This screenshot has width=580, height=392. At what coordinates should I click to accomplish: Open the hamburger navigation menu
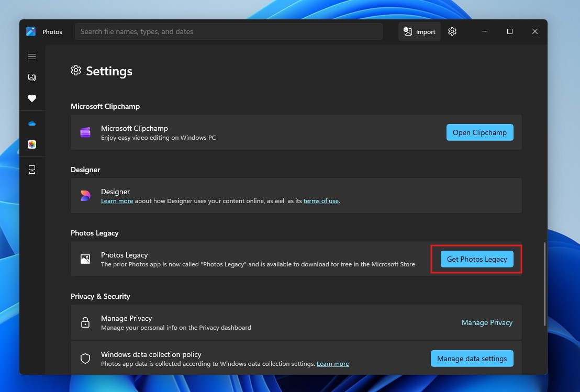32,57
